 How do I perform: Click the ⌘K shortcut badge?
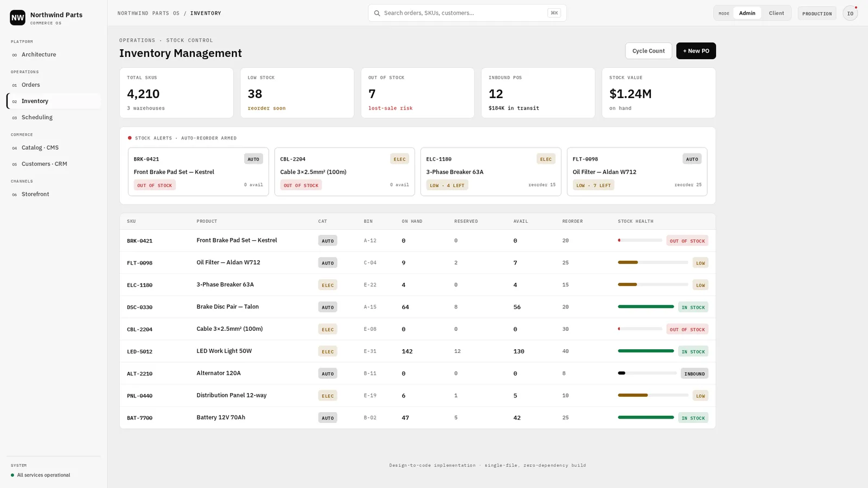(x=554, y=13)
